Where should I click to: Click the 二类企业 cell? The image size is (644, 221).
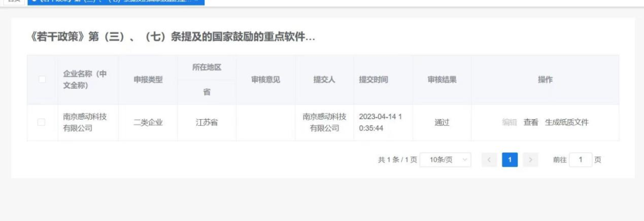pos(148,123)
